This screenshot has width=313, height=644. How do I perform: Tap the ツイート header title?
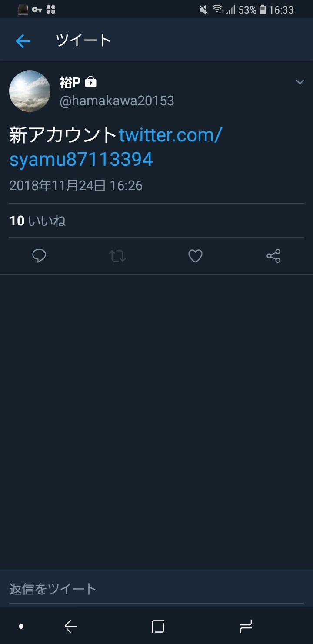click(83, 40)
